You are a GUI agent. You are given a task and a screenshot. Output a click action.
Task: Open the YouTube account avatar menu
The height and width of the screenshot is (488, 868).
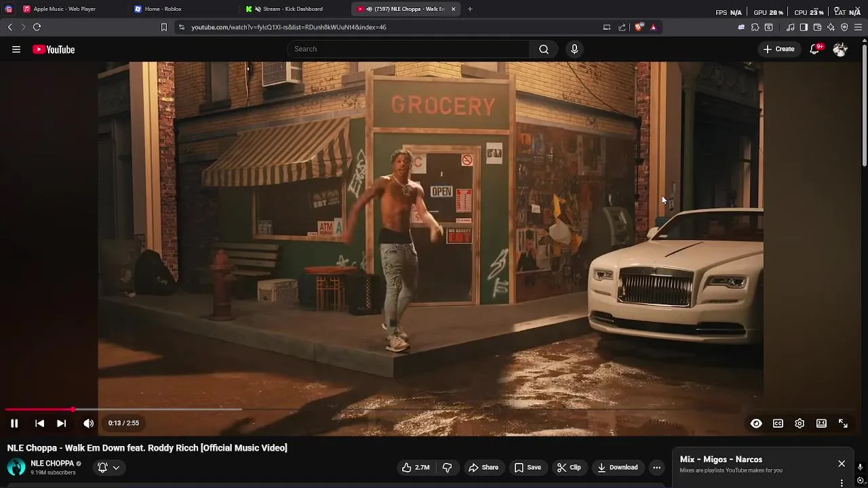pyautogui.click(x=840, y=49)
